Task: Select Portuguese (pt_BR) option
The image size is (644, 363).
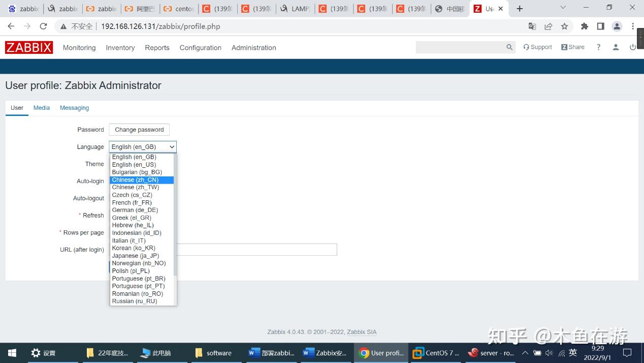Action: tap(142, 279)
